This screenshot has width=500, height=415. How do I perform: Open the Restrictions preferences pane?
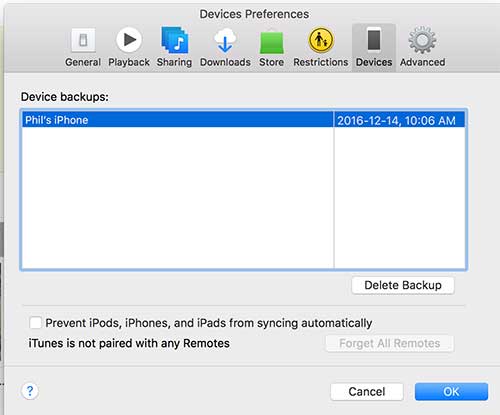[x=321, y=47]
